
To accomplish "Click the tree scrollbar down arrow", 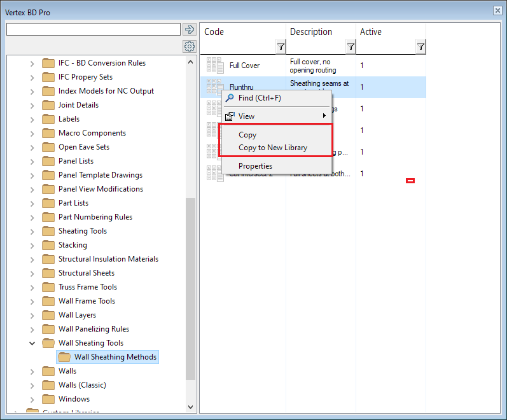I will pyautogui.click(x=191, y=407).
